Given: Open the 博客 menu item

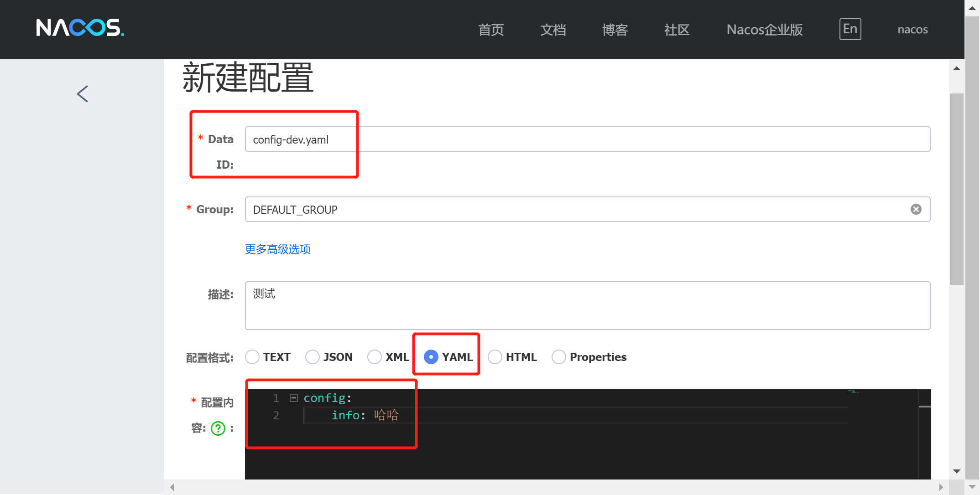Looking at the screenshot, I should [x=615, y=30].
